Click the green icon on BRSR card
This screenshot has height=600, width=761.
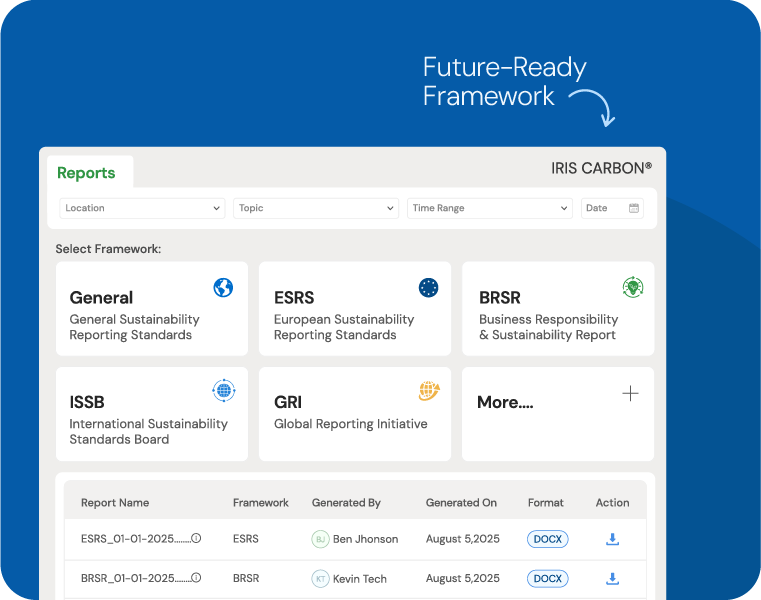[633, 287]
